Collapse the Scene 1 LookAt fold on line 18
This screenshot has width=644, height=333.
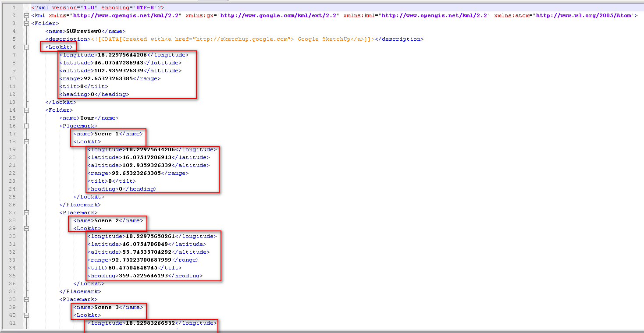pos(27,142)
